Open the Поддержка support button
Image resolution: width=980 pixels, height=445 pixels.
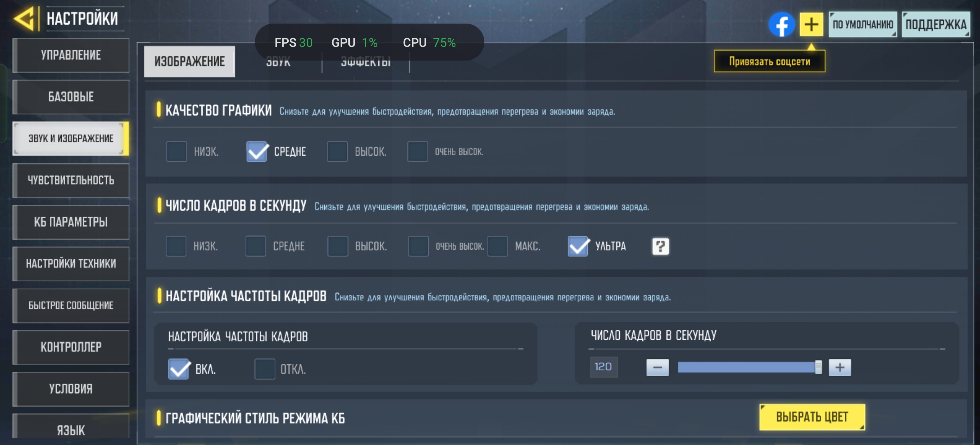pyautogui.click(x=936, y=25)
